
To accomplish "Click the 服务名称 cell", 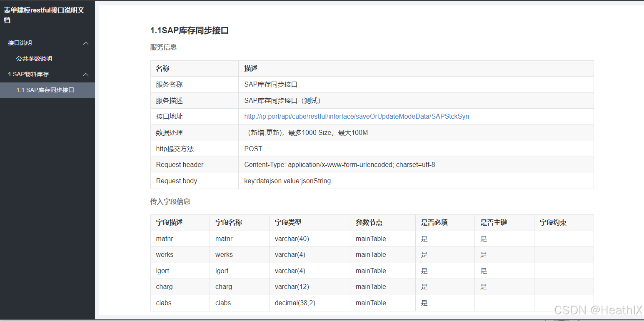I will click(195, 85).
